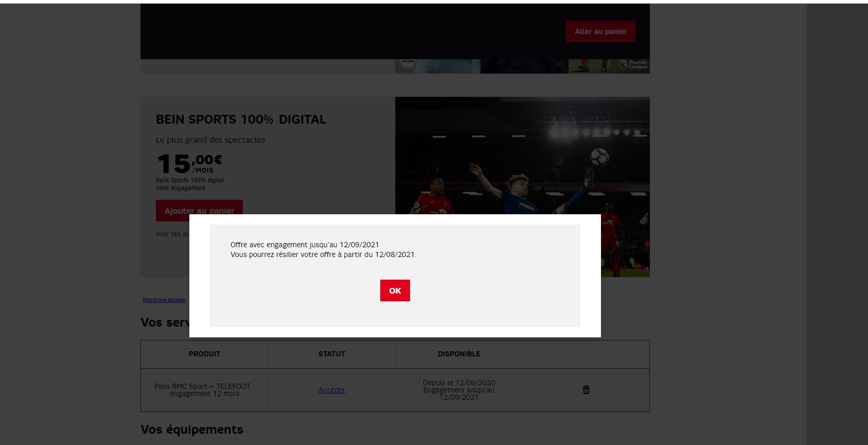Click the Le plus grand des spectacles tagline

point(210,140)
